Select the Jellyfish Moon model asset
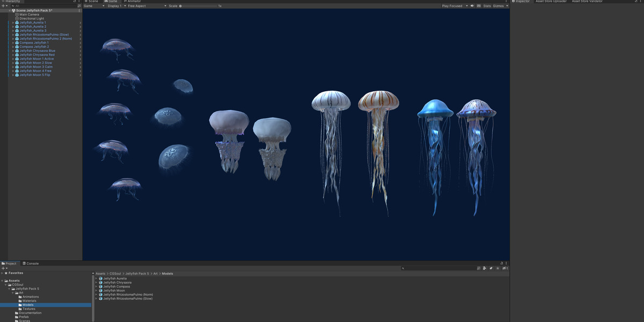 tap(114, 290)
